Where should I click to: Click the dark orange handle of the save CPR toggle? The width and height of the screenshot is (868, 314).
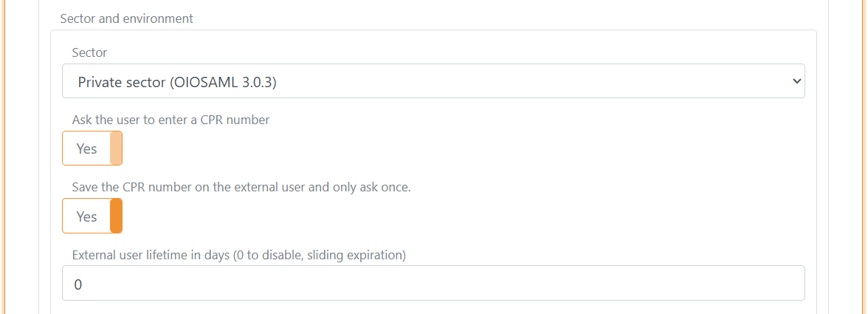click(x=116, y=216)
